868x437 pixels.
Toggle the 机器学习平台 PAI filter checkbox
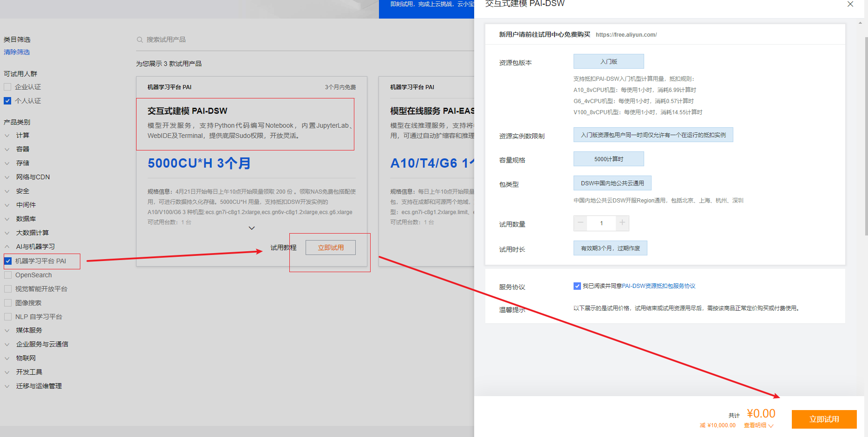pos(8,261)
